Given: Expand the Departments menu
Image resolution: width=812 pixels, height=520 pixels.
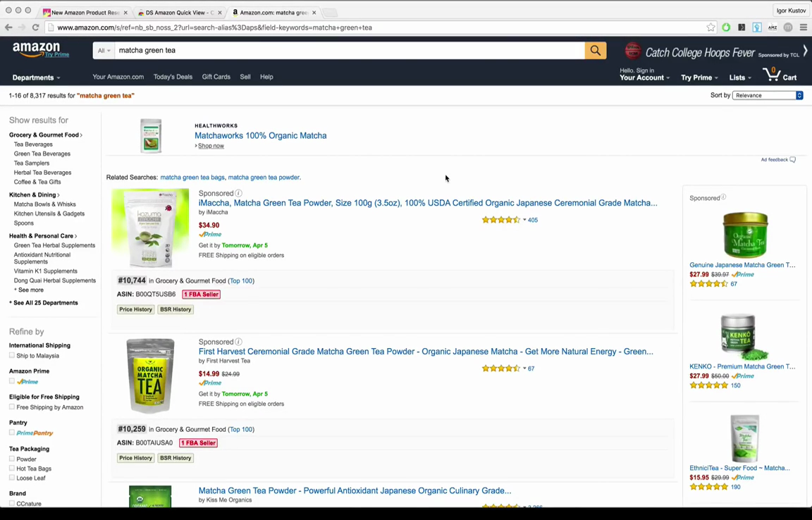Looking at the screenshot, I should point(36,78).
